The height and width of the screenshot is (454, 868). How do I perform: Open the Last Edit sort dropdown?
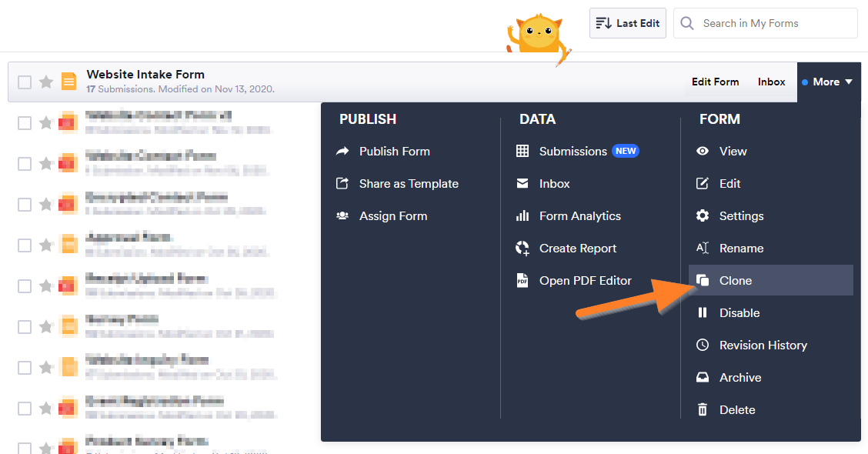click(627, 23)
